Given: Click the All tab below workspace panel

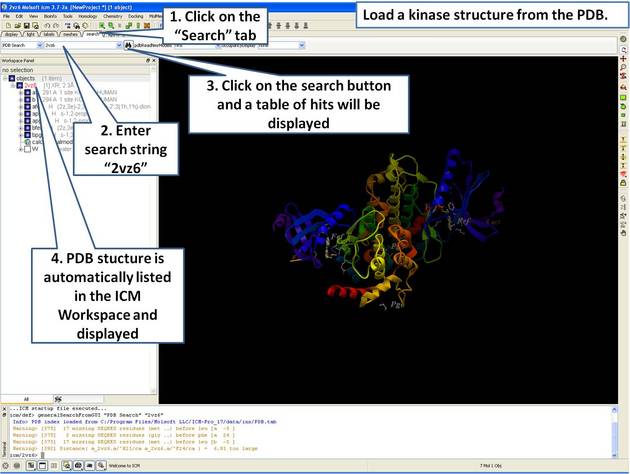Looking at the screenshot, I should click(x=25, y=398).
